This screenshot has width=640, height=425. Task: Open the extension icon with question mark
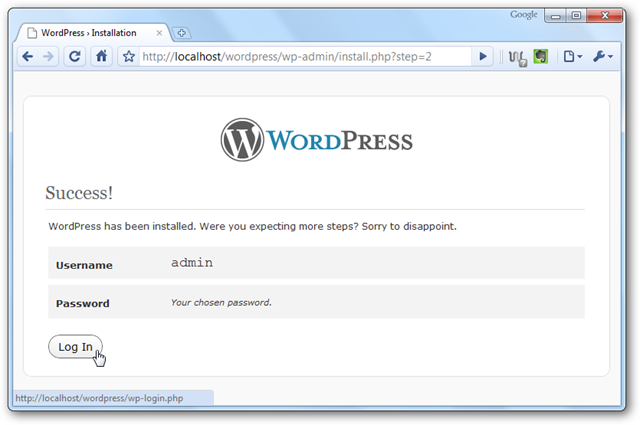pyautogui.click(x=518, y=58)
